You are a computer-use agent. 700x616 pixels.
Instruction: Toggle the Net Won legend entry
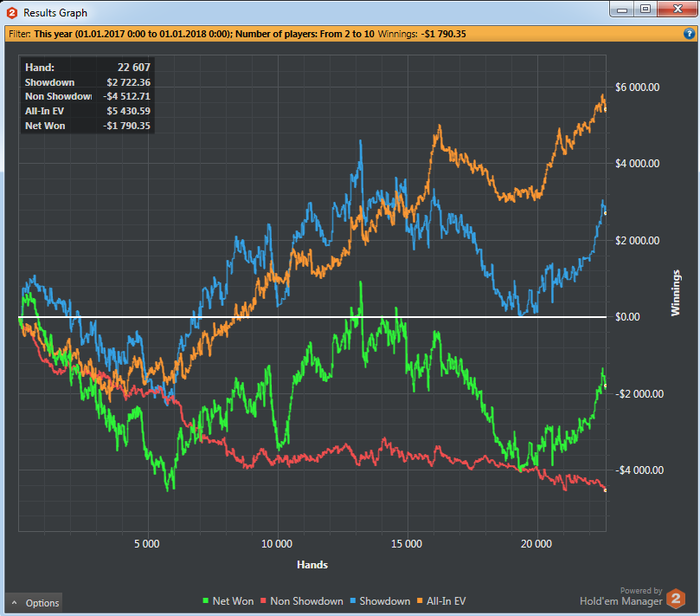[x=228, y=601]
